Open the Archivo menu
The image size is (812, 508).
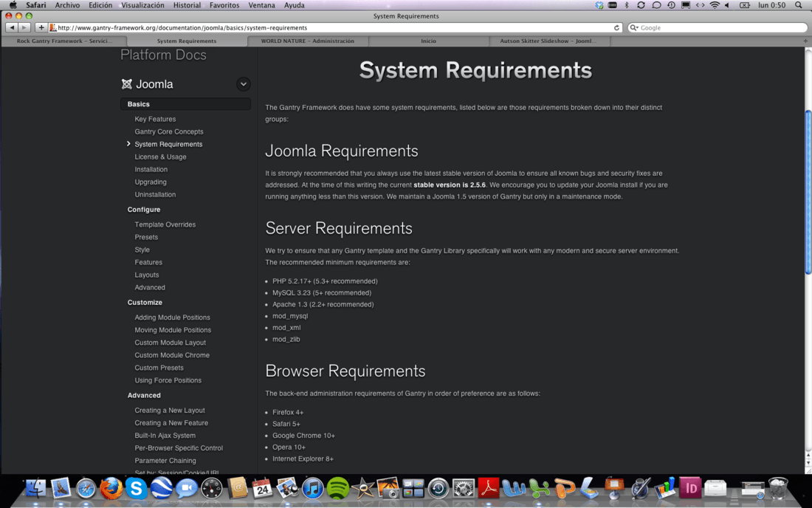coord(67,5)
